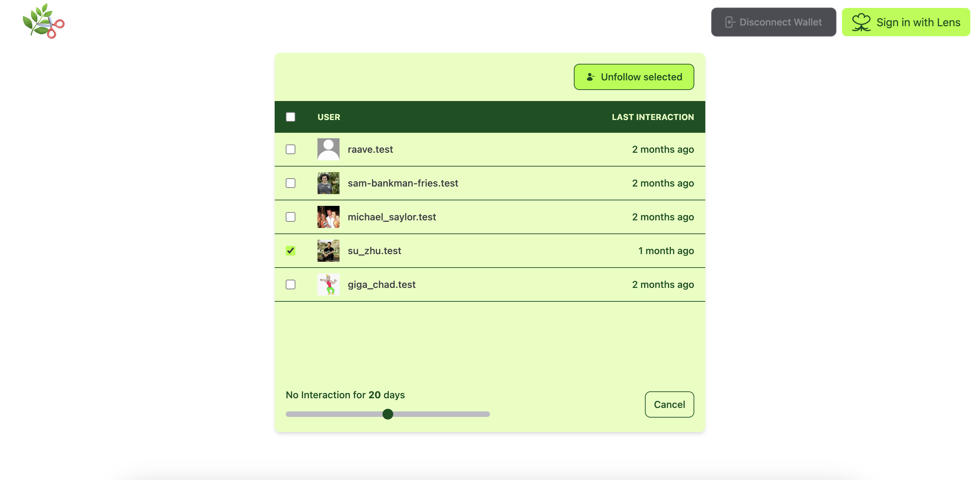
Task: Click su_zhu.test profile picture
Action: coord(328,251)
